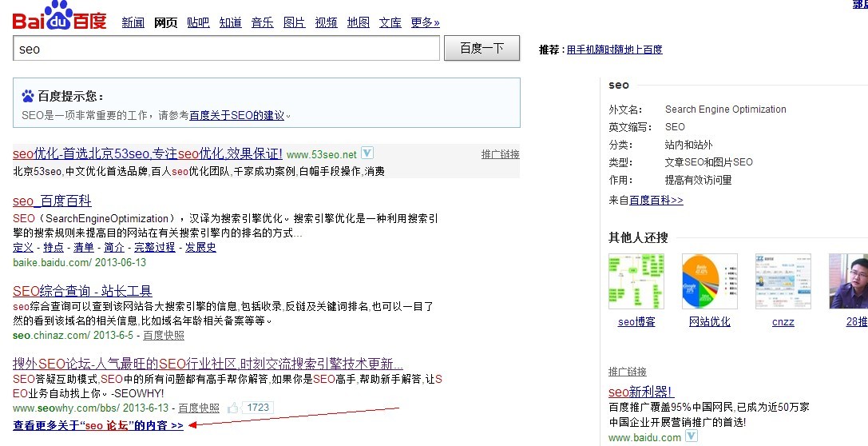Click the paw icon in the Baidu tip box
This screenshot has width=868, height=446.
point(28,96)
